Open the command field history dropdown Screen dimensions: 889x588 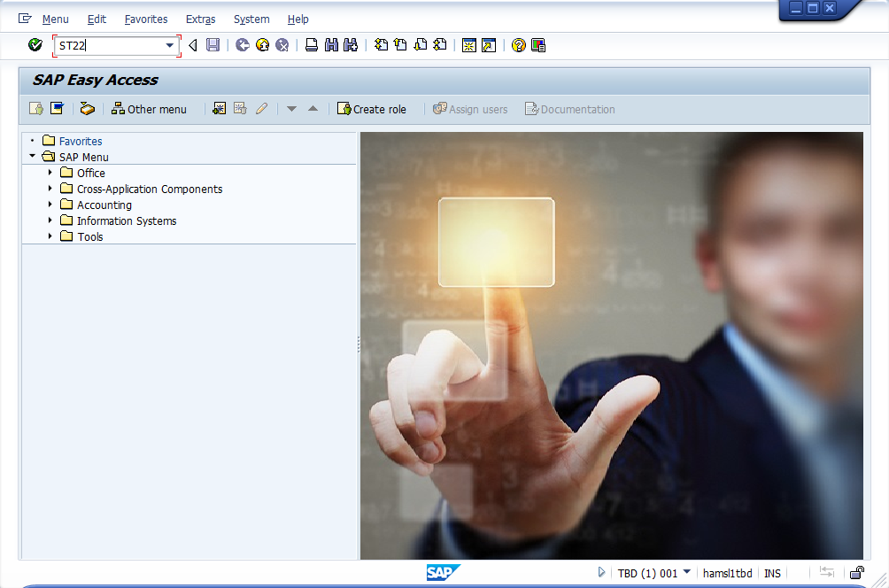169,45
